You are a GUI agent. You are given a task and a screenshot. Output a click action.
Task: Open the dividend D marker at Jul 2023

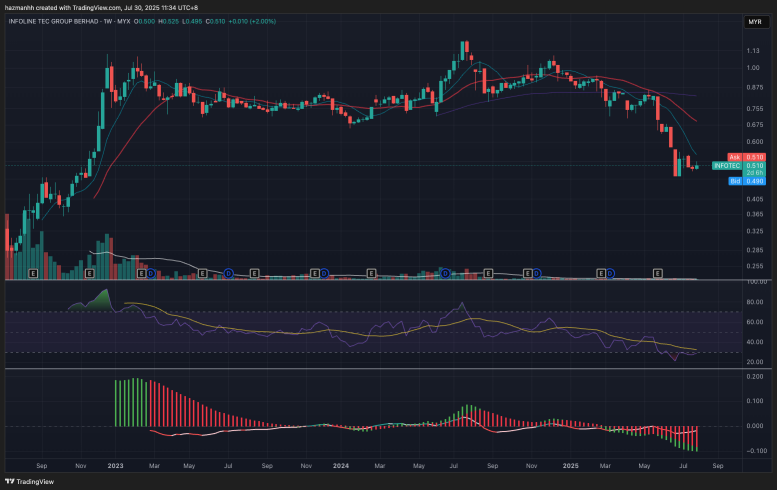(x=228, y=273)
